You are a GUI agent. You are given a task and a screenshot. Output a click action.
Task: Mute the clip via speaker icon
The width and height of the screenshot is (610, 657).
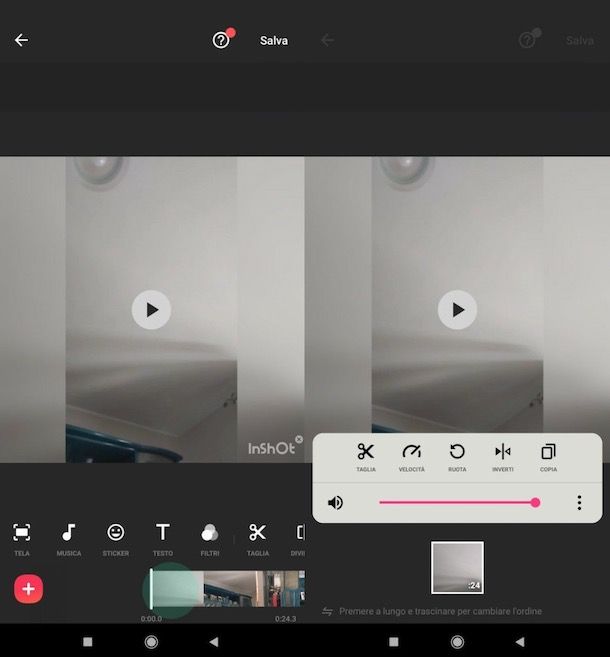pyautogui.click(x=335, y=502)
